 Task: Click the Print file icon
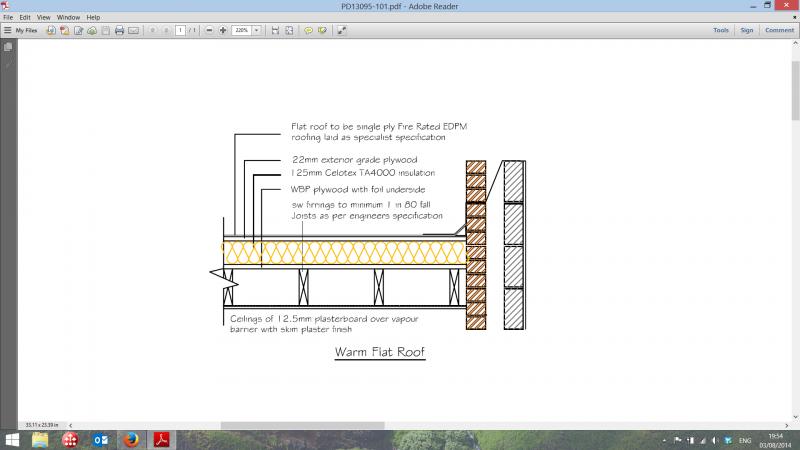click(119, 31)
